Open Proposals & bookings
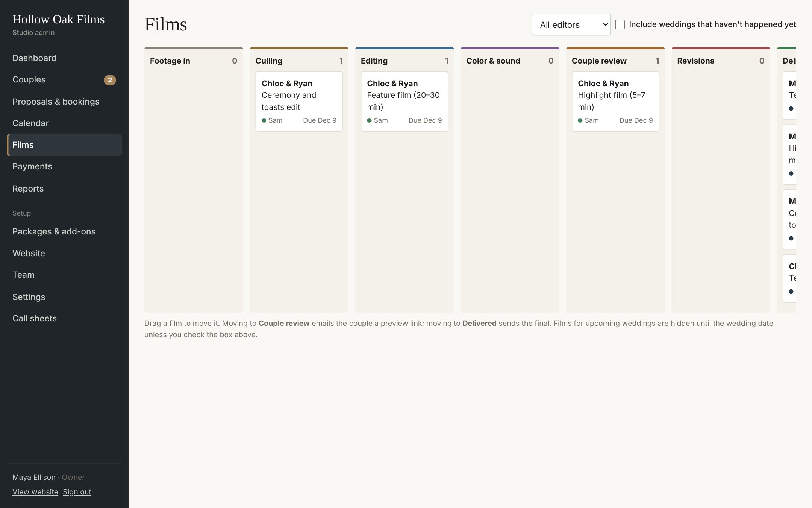Viewport: 812px width, 508px height. tap(64, 102)
